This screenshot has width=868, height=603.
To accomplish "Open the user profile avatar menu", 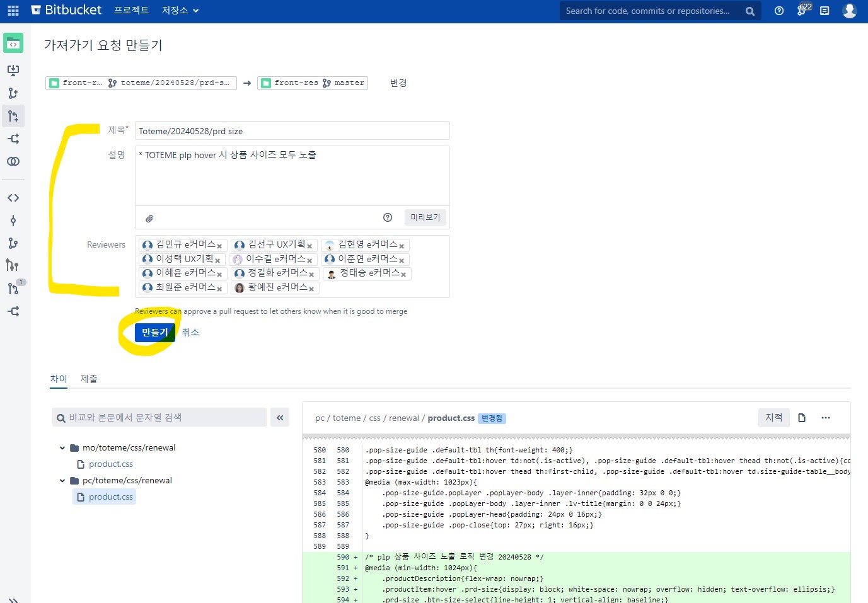I will [849, 11].
